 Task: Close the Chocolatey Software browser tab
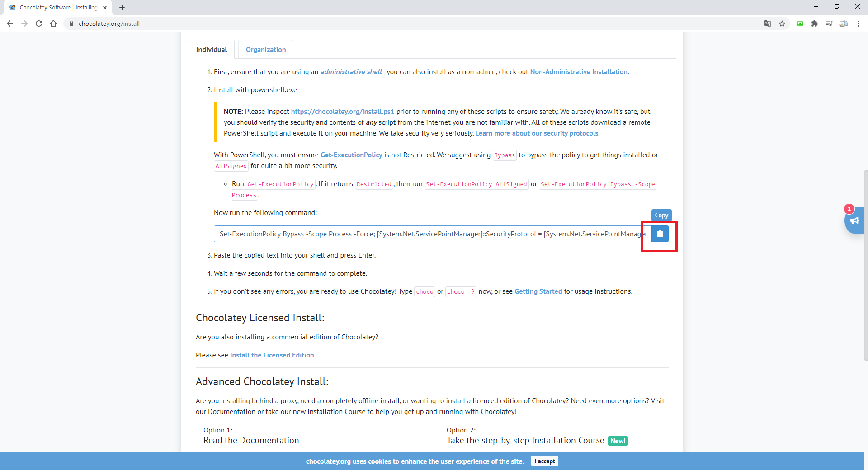click(105, 8)
